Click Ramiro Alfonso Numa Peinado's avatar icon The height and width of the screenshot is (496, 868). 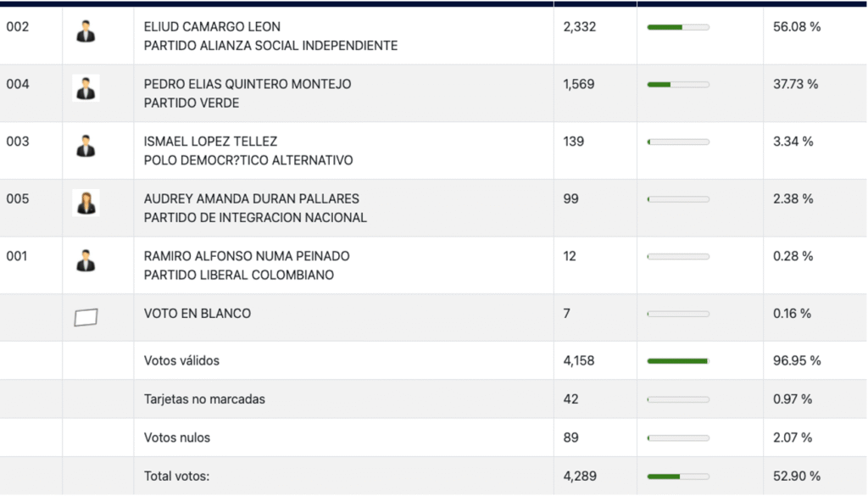(86, 259)
